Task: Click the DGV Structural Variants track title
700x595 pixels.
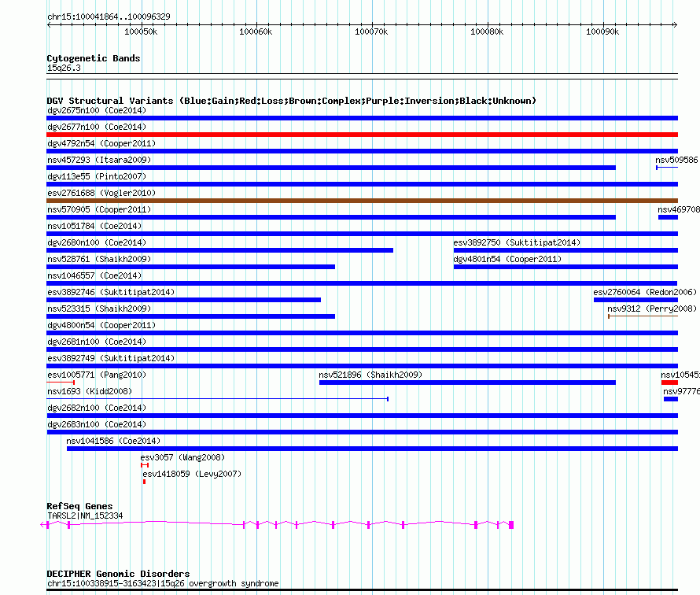Action: click(292, 101)
